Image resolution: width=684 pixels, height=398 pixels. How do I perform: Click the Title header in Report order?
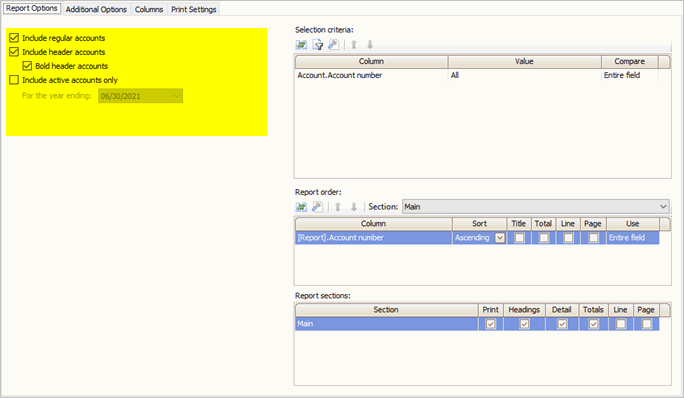click(519, 224)
